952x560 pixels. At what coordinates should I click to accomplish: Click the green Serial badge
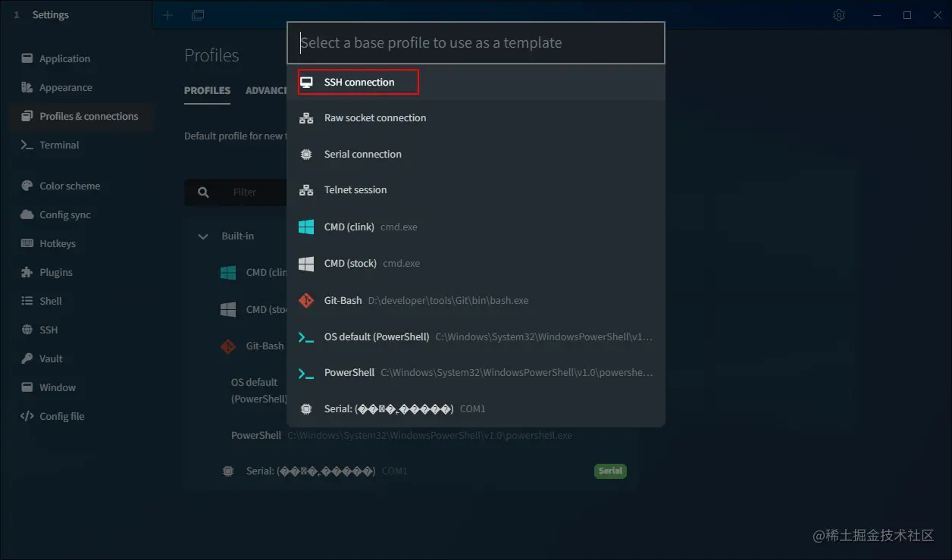pyautogui.click(x=610, y=471)
